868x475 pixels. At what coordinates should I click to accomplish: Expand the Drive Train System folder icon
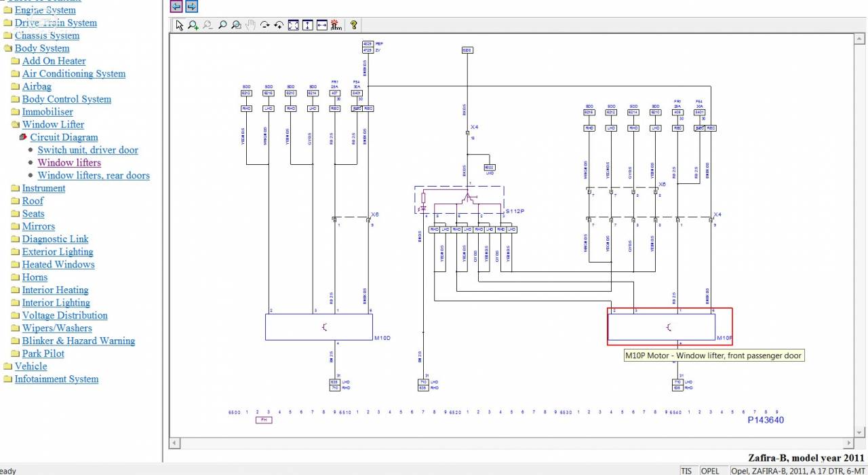pyautogui.click(x=7, y=23)
